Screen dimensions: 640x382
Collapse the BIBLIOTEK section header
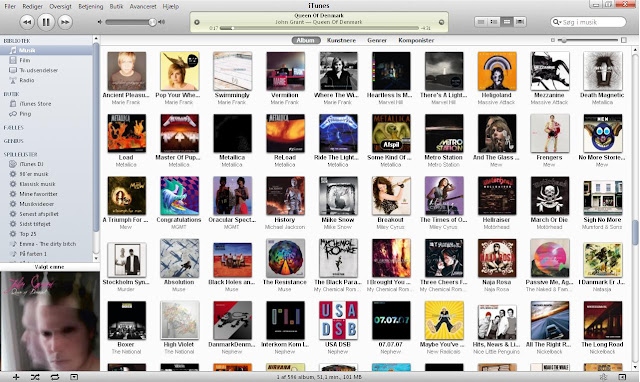point(17,41)
